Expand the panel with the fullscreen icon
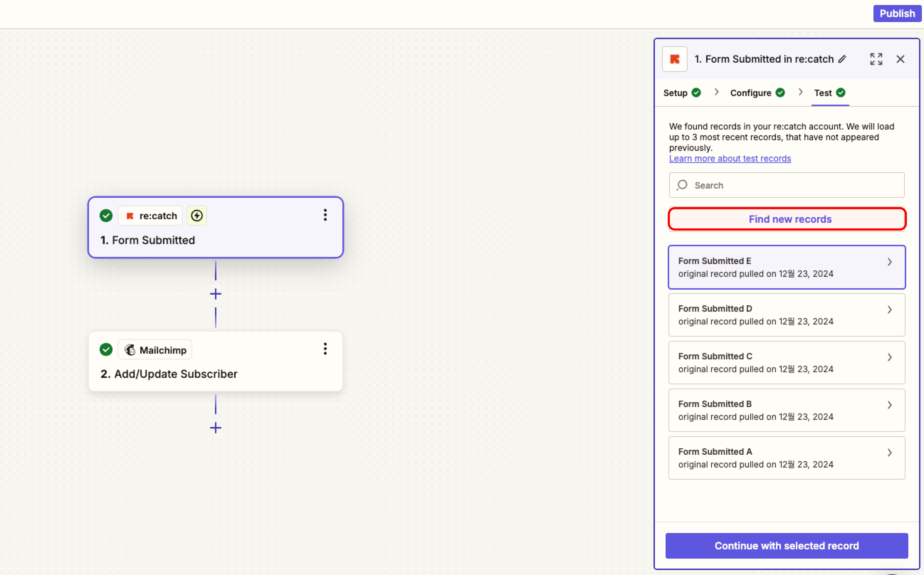Viewport: 924px width, 575px height. (x=876, y=59)
